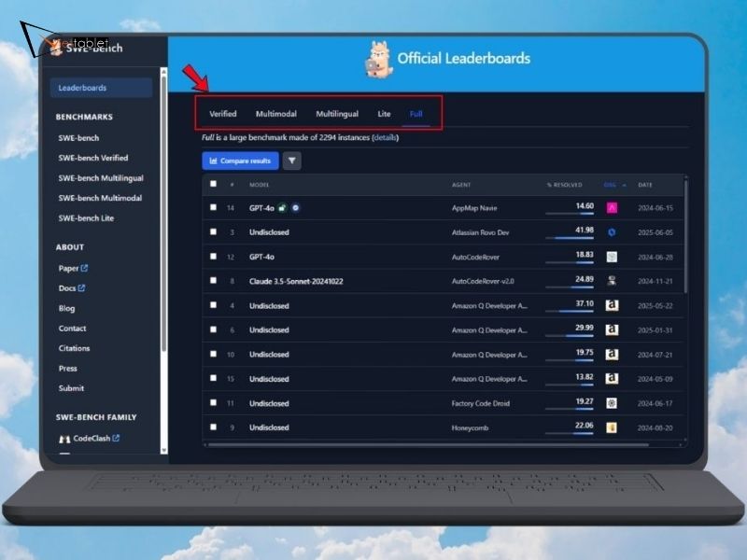
Task: Click Amazon logo in the 37.10 row
Action: pyautogui.click(x=612, y=305)
